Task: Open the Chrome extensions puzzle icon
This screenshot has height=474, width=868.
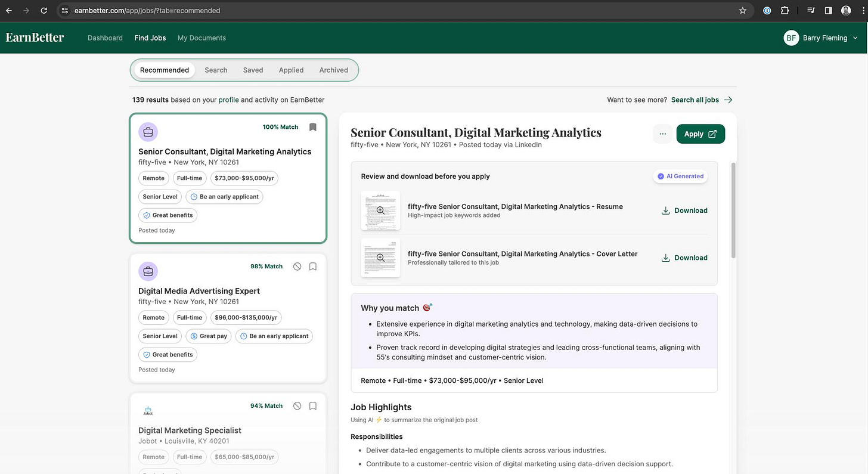Action: coord(785,10)
